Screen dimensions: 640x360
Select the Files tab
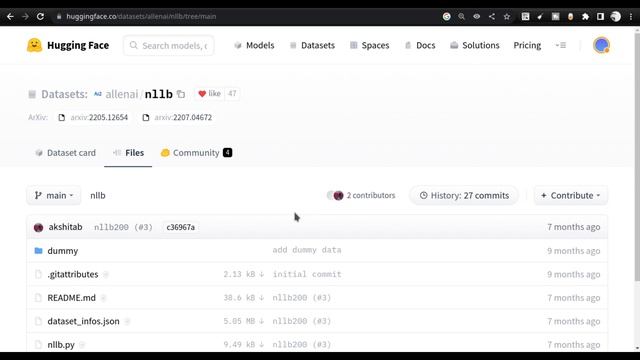[128, 153]
